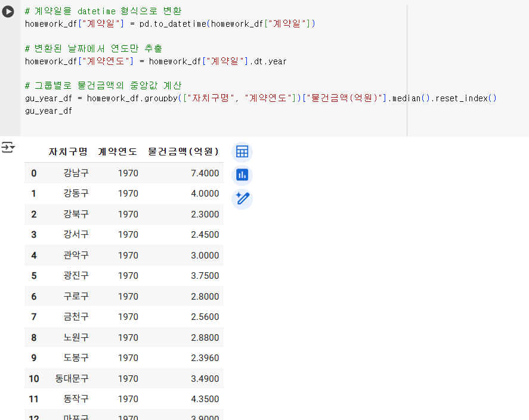Viewport: 529px width, 420px height.
Task: Click 1970 in the 강남구 row
Action: [128, 173]
